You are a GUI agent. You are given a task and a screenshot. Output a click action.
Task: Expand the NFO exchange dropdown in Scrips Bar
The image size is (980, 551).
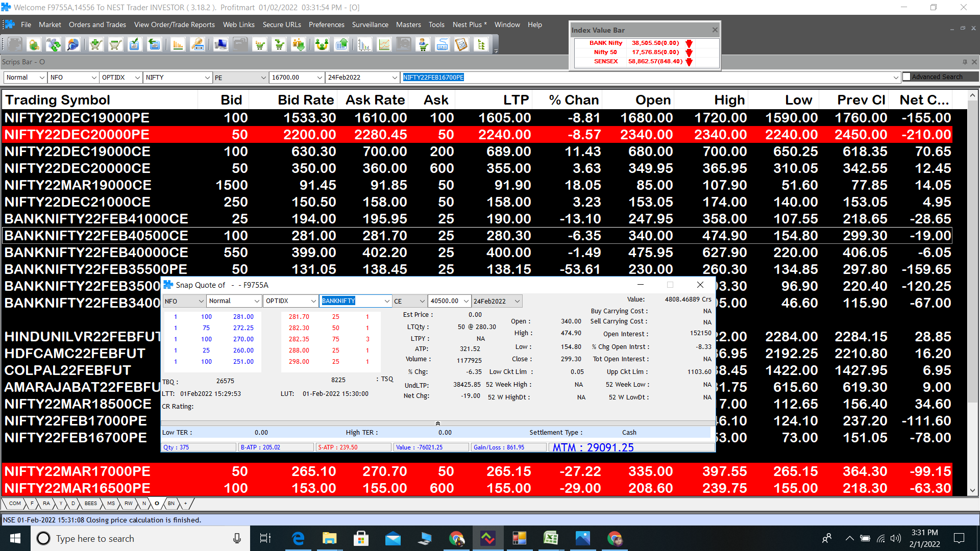click(94, 78)
